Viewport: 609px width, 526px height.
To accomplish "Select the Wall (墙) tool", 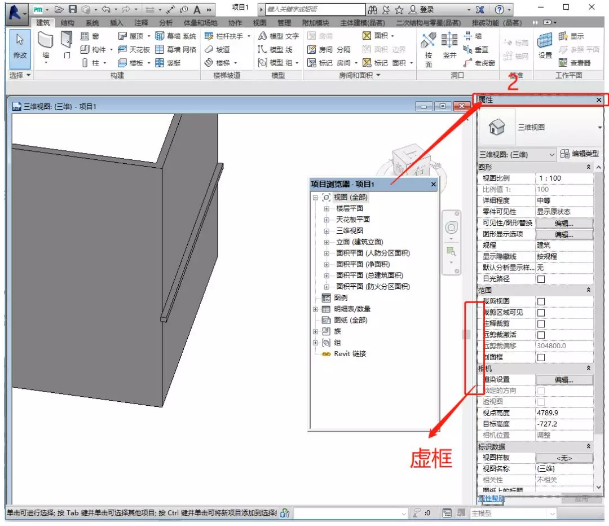I will pyautogui.click(x=45, y=46).
